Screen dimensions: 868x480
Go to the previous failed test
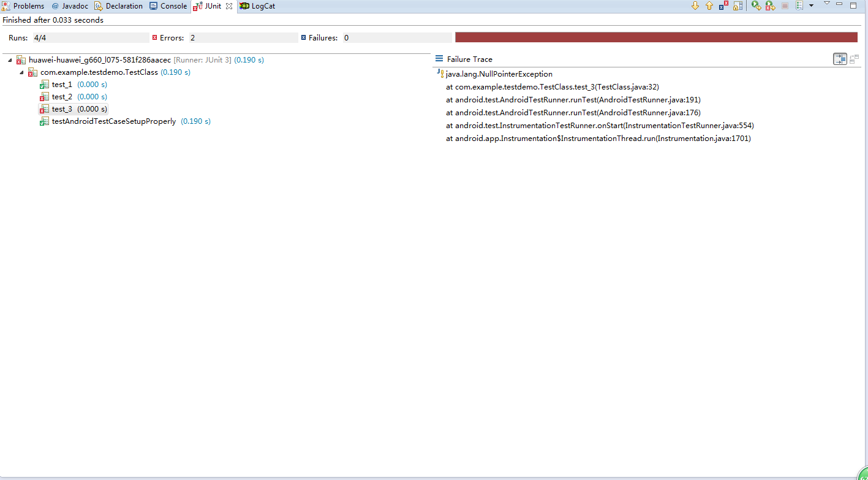coord(709,6)
